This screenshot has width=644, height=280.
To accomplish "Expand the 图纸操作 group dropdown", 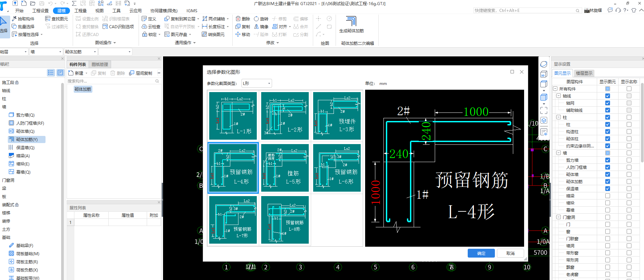I will [x=115, y=43].
